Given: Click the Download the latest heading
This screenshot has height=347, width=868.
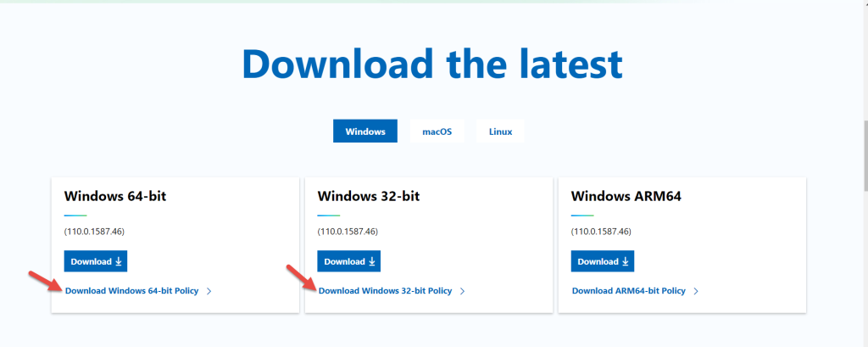Looking at the screenshot, I should pos(432,64).
